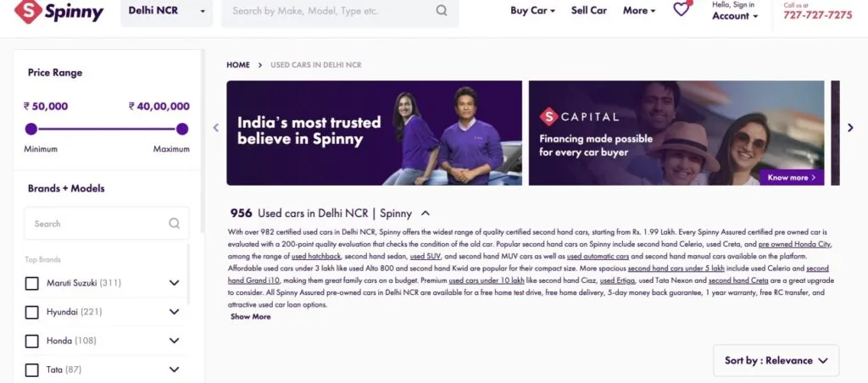Click the USED CARS IN DELHI NCR breadcrumb

pyautogui.click(x=315, y=64)
